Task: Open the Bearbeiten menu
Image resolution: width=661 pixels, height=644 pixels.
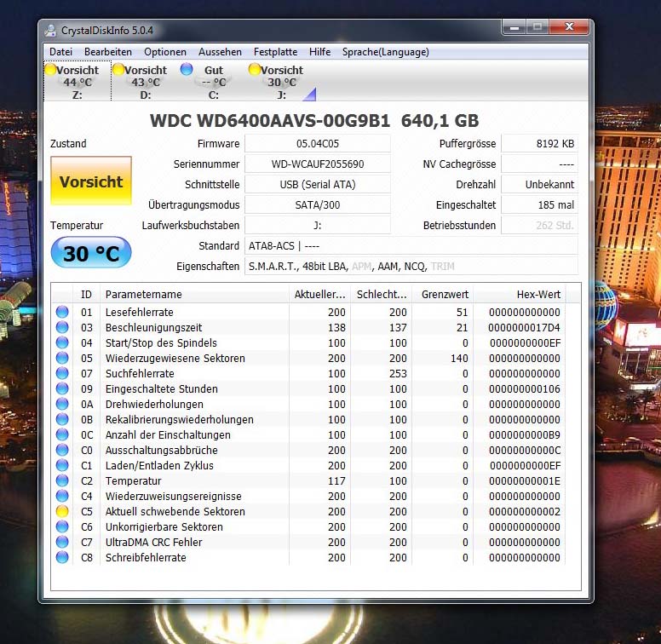Action: (x=108, y=52)
